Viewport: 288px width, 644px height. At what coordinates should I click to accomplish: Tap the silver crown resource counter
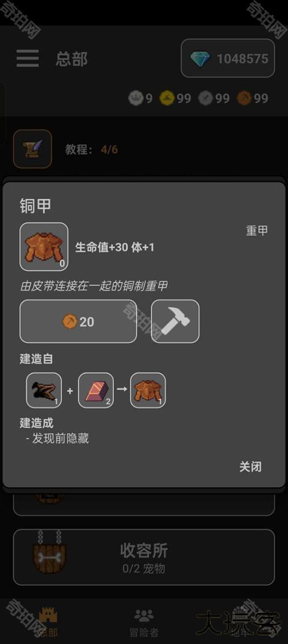(x=140, y=98)
